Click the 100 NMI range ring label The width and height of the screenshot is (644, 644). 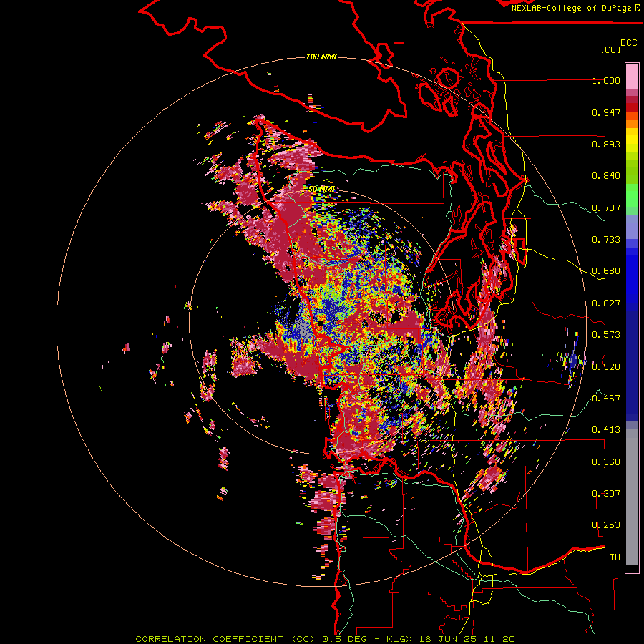(321, 57)
